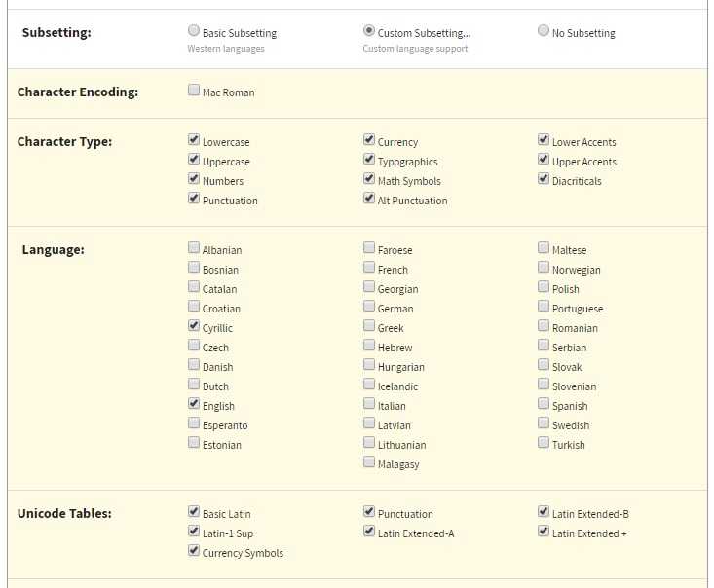This screenshot has height=588, width=714.
Task: Select the Basic Subsetting radio button
Action: (x=194, y=30)
